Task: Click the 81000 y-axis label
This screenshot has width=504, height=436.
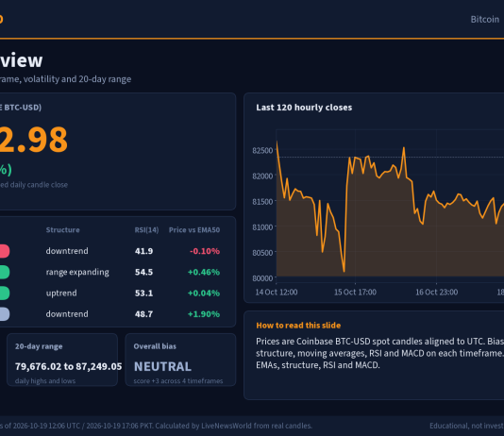Action: (262, 227)
